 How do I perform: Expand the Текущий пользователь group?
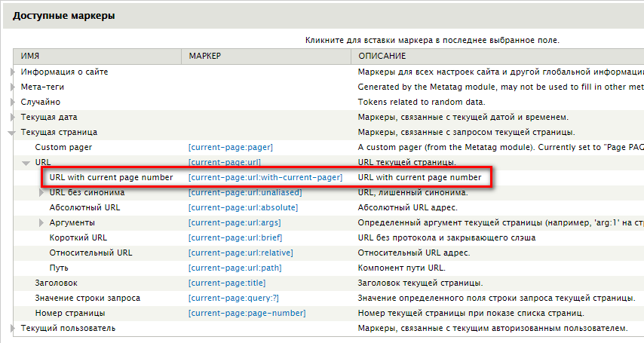pos(13,328)
